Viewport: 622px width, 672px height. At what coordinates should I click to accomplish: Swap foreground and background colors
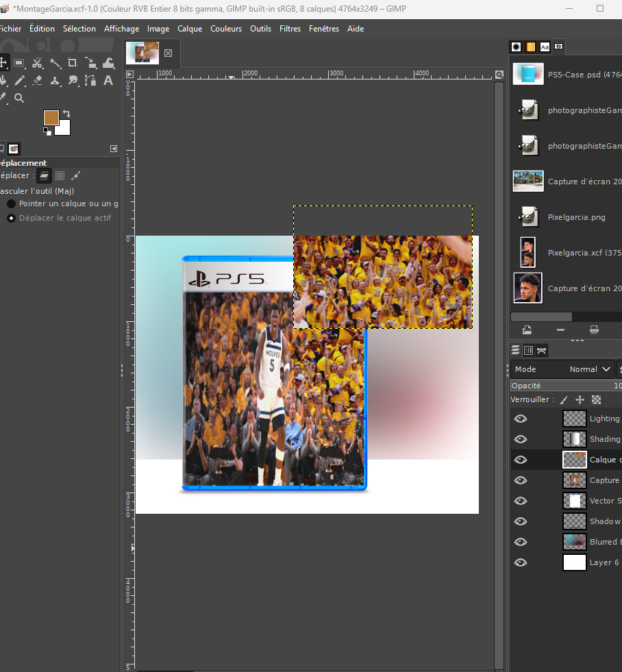click(66, 114)
